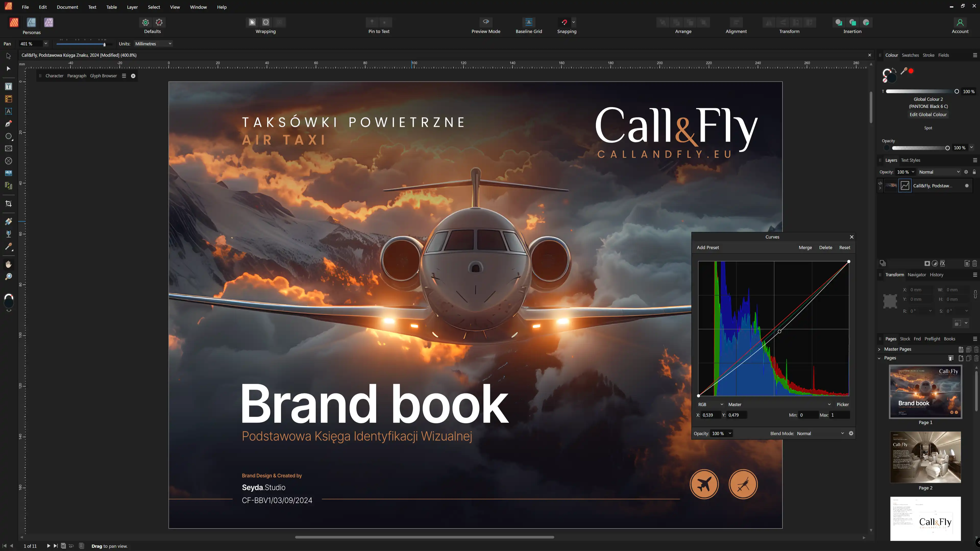Add a page with Pages row icon

coord(961,358)
